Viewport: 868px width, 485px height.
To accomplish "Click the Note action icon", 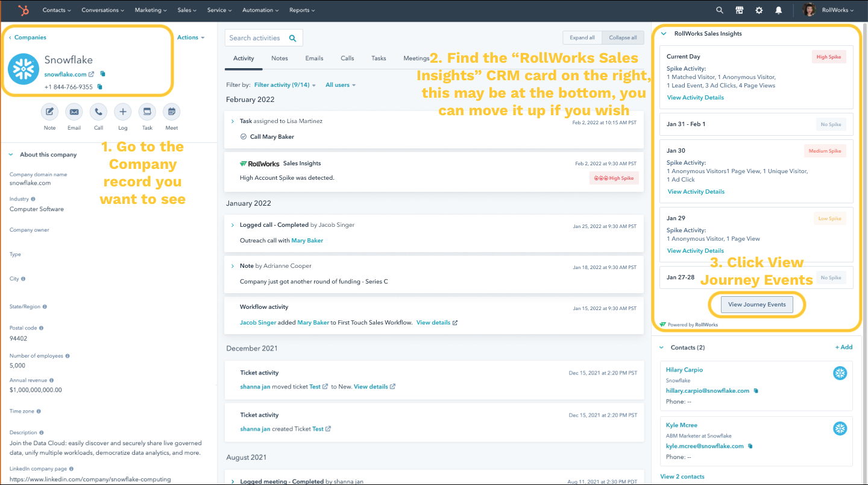I will coord(49,112).
